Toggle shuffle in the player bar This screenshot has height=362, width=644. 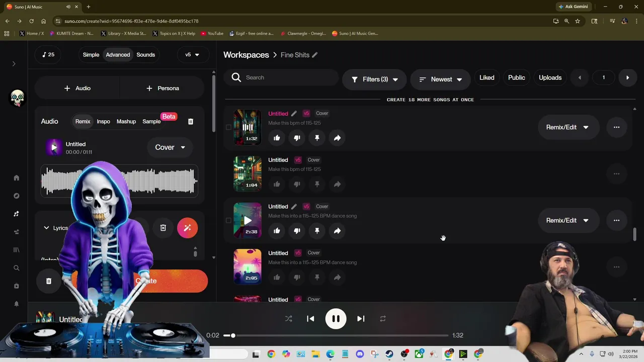tap(288, 319)
